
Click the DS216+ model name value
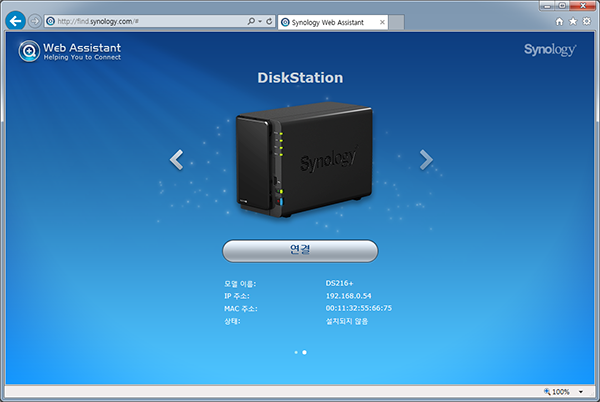339,283
